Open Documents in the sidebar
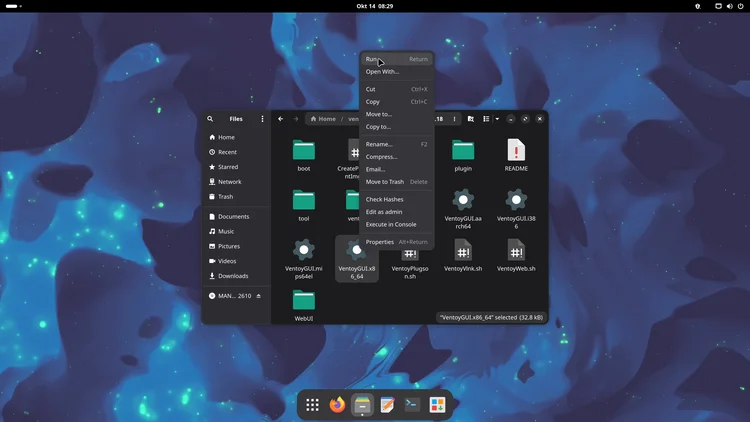The width and height of the screenshot is (750, 422). click(x=236, y=217)
